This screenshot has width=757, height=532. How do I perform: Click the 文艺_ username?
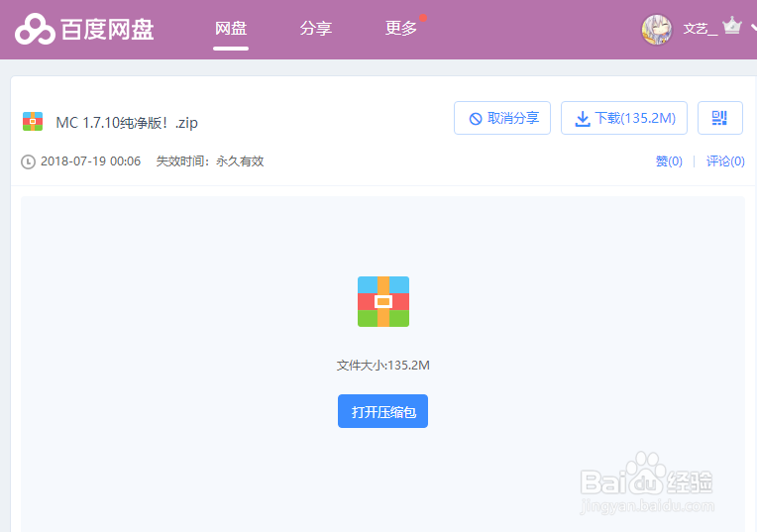[700, 29]
